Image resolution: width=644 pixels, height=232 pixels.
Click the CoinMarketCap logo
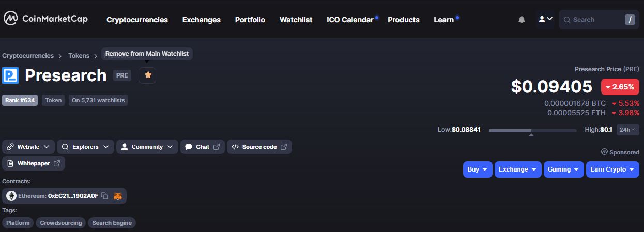(x=45, y=19)
